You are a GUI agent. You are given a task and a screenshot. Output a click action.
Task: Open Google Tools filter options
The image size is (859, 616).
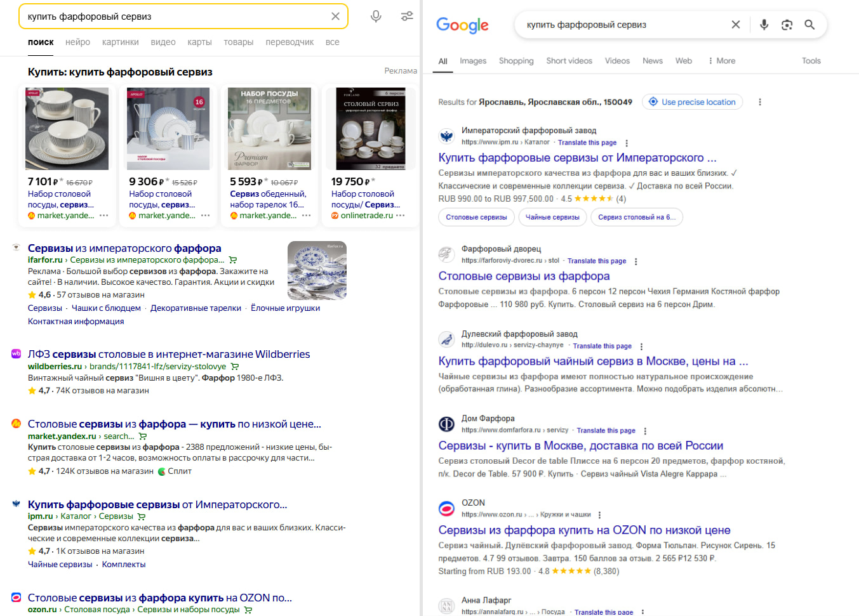click(811, 61)
